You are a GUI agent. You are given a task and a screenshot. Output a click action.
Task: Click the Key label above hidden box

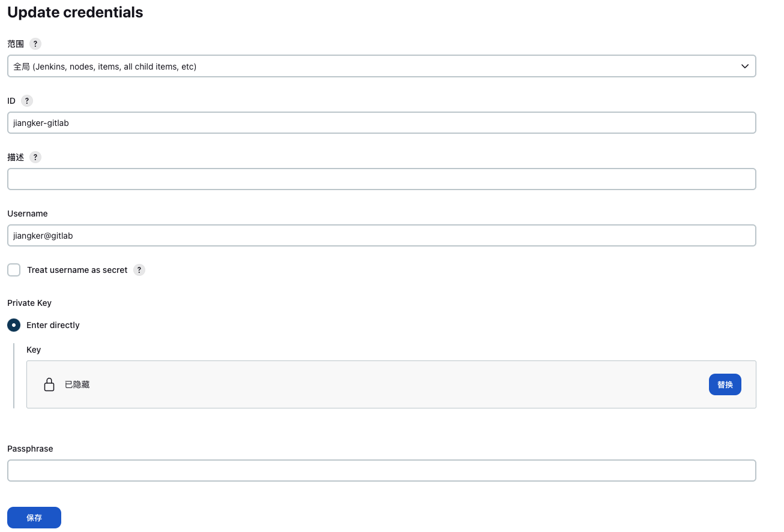[34, 350]
